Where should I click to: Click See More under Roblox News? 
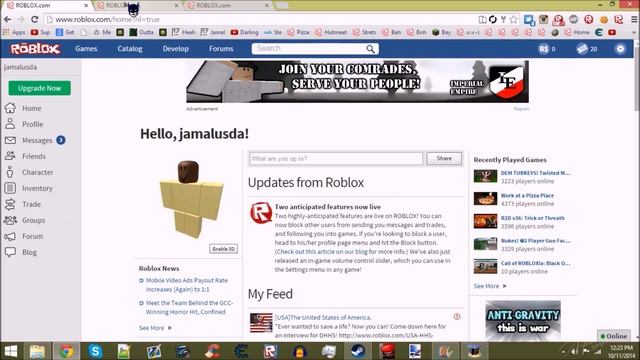[x=155, y=328]
